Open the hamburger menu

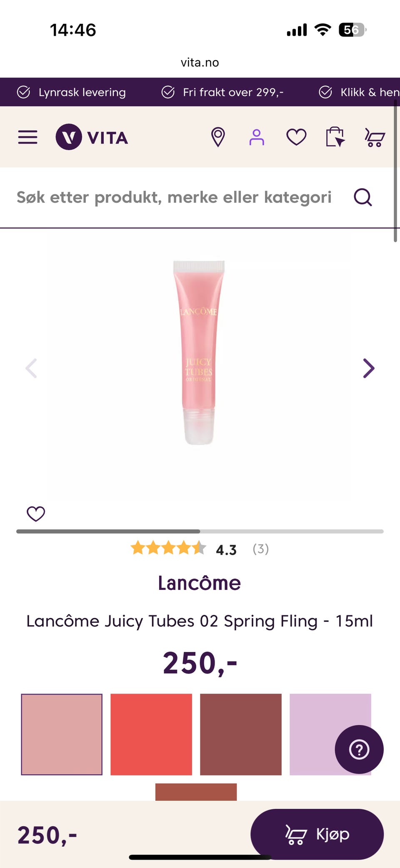pyautogui.click(x=27, y=137)
